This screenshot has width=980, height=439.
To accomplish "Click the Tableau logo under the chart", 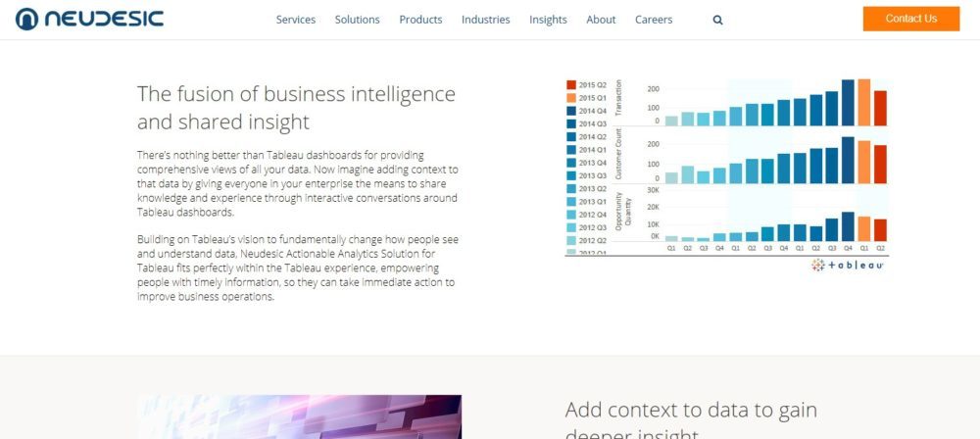I will tap(848, 266).
